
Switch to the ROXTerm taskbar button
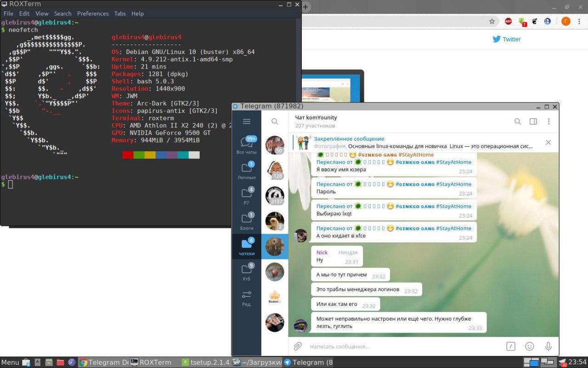[154, 362]
